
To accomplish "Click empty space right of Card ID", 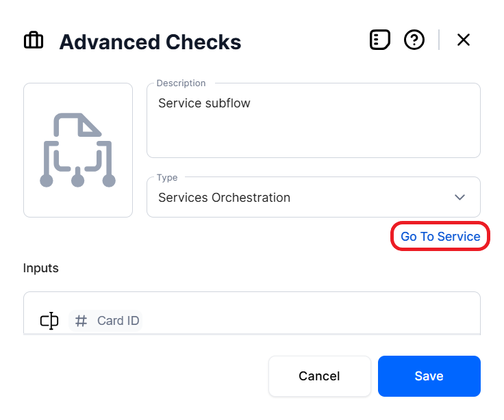I will pos(308,320).
